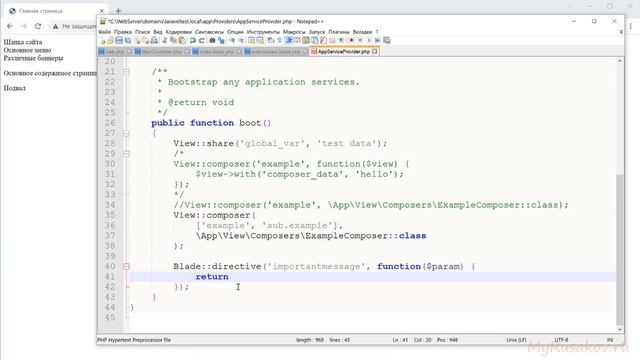Open the Макросы menu
This screenshot has height=360, width=640.
294,32
